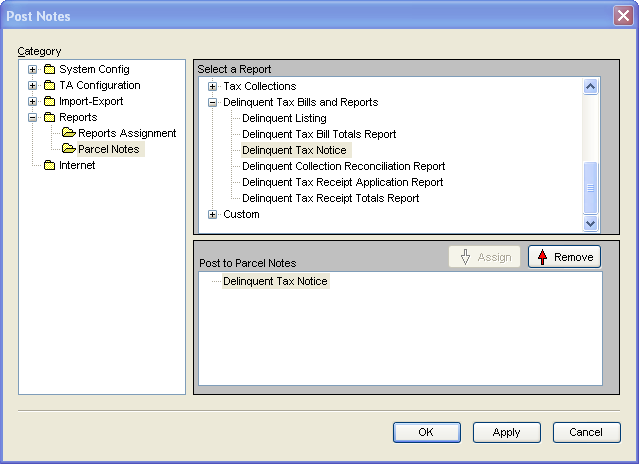This screenshot has width=639, height=464.
Task: Select Delinquent Tax Receipt Application Report
Action: 343,182
